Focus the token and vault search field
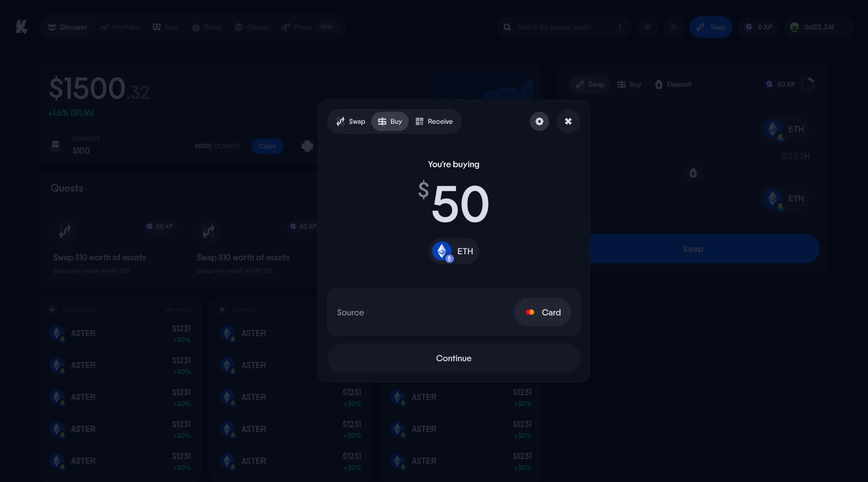Screen dimensions: 868x482 pyautogui.click(x=564, y=27)
